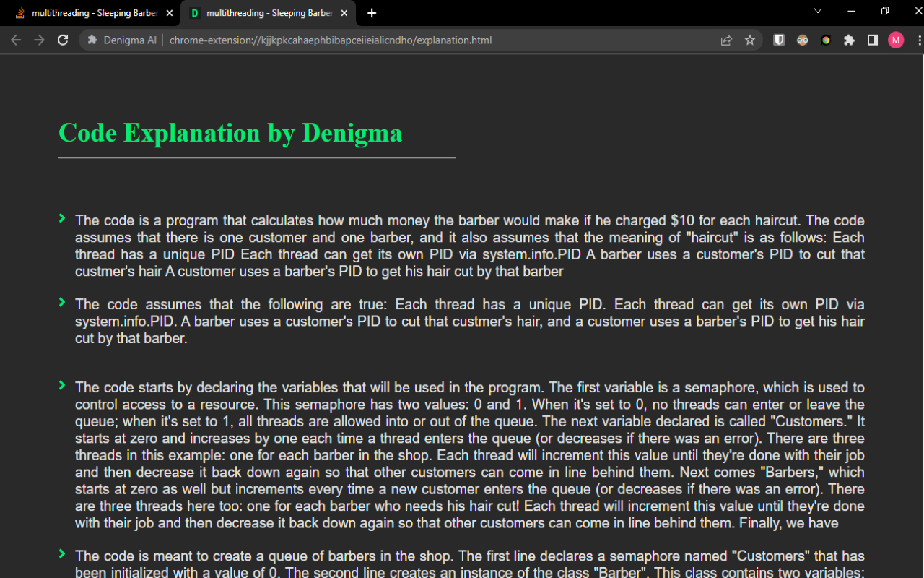Click the paragraph starting 'The code starts by declaring'

click(470, 455)
